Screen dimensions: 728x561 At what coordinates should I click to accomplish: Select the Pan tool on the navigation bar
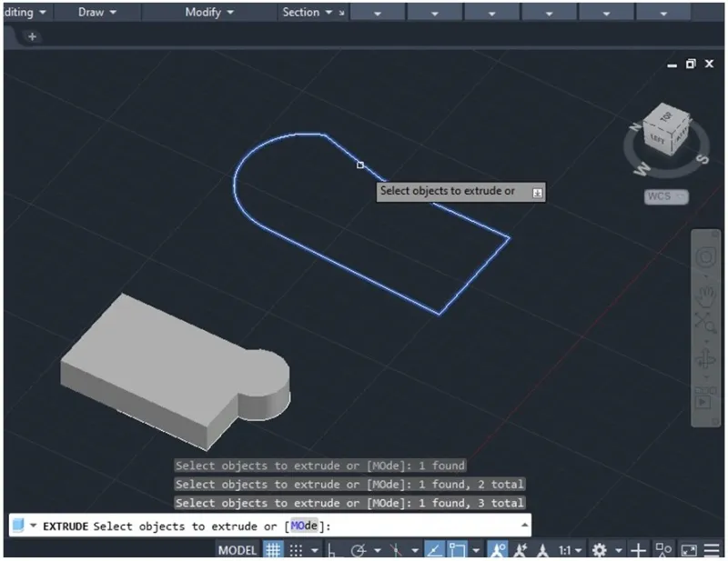point(703,295)
